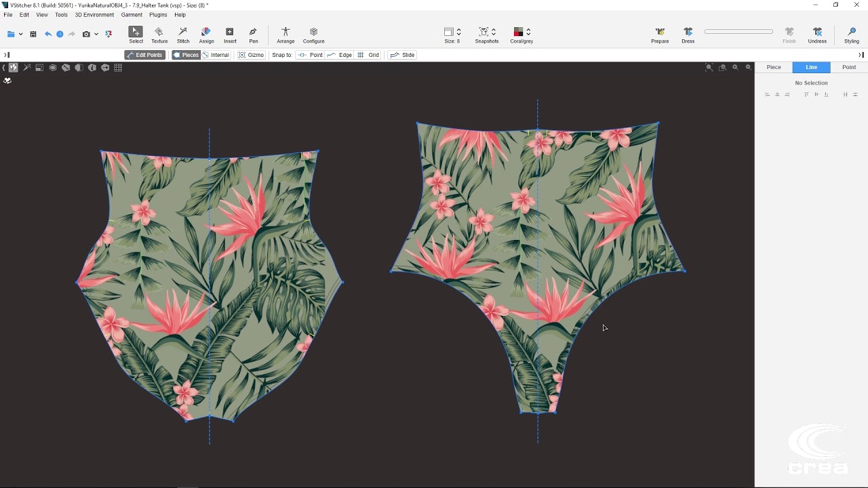Image resolution: width=868 pixels, height=488 pixels.
Task: Click the zoom to fit icon
Action: tap(709, 67)
